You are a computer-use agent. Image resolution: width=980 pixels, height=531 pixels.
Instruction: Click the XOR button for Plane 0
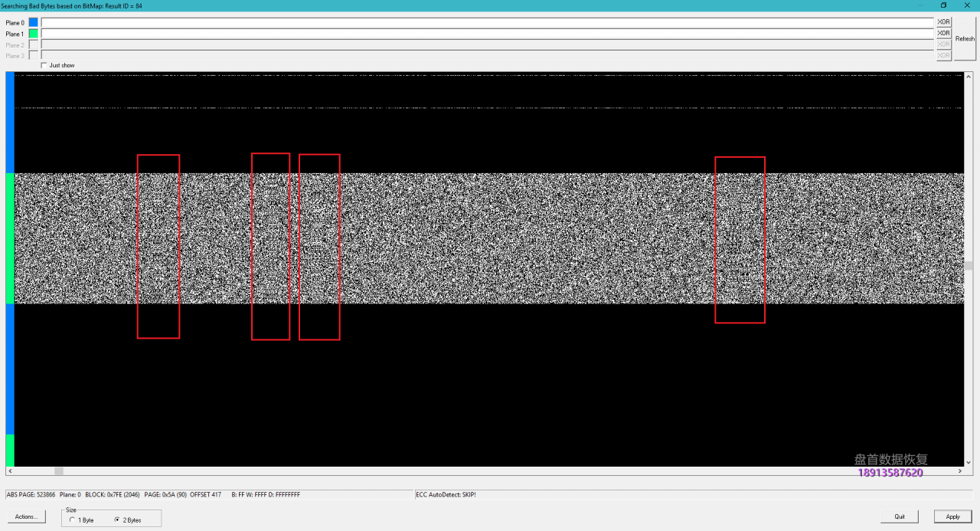tap(943, 22)
